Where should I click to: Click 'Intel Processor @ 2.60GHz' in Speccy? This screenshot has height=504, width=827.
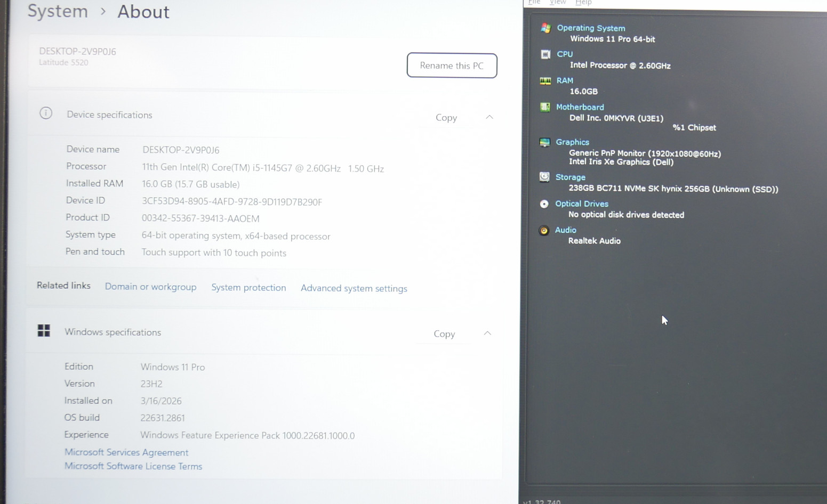tap(620, 66)
